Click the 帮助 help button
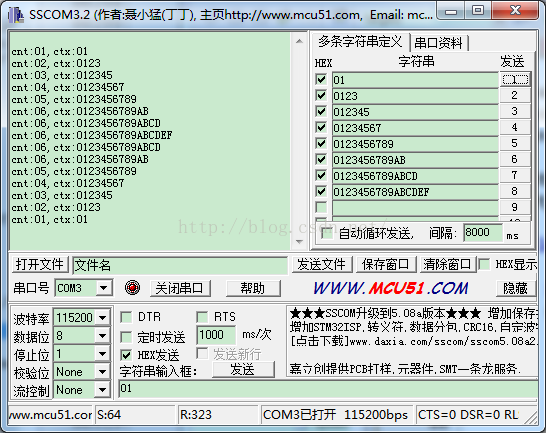Image resolution: width=546 pixels, height=433 pixels. click(253, 288)
